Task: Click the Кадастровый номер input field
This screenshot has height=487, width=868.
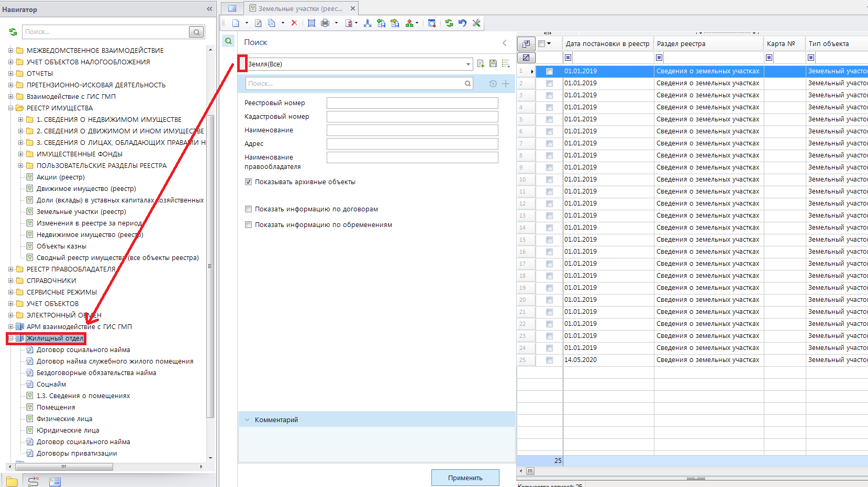Action: [412, 117]
